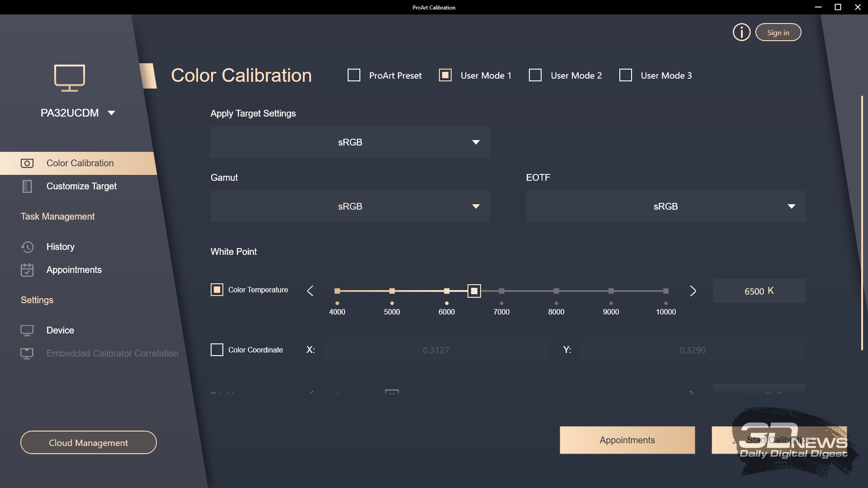
Task: Click the Y coordinate field 0.3290
Action: (x=693, y=350)
